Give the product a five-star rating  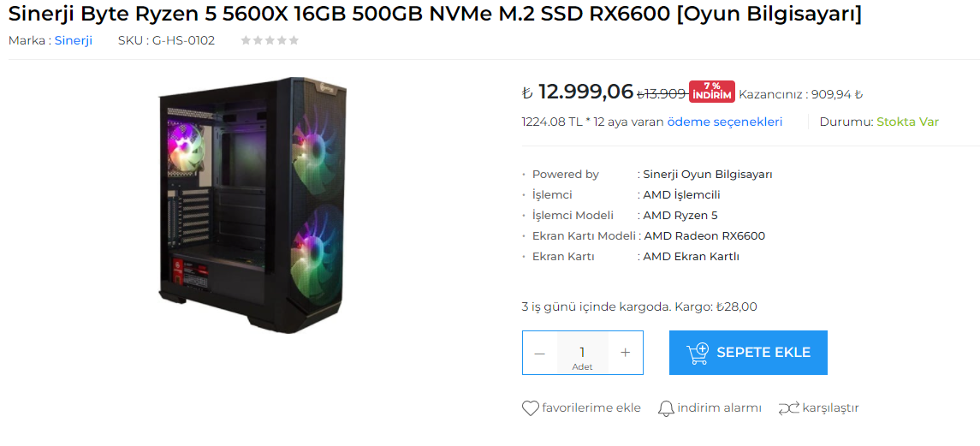pos(294,40)
